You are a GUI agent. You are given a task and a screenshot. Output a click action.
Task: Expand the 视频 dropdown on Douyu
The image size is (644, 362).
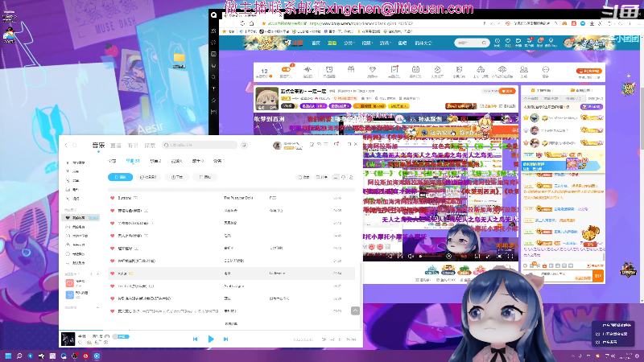click(x=367, y=43)
